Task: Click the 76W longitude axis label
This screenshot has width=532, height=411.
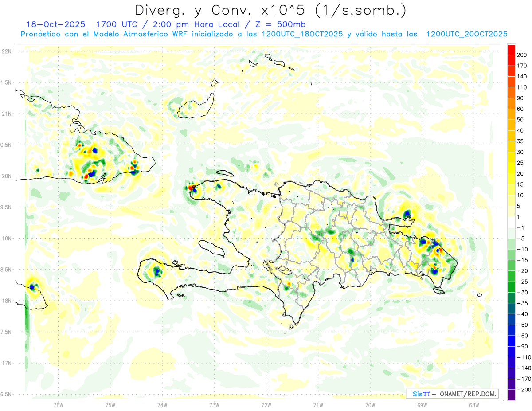Action: 58,405
